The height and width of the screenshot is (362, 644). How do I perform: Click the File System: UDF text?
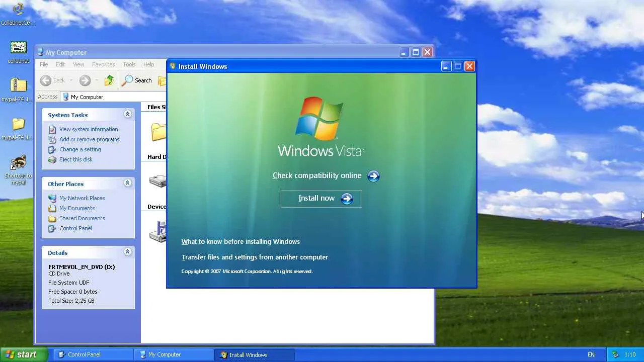pos(69,283)
